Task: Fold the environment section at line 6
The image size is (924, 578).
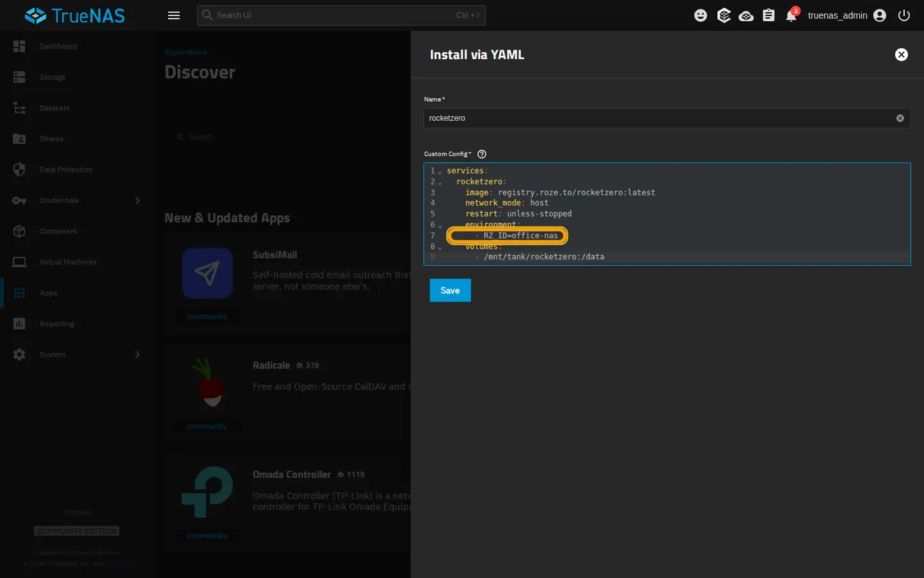Action: [x=440, y=225]
